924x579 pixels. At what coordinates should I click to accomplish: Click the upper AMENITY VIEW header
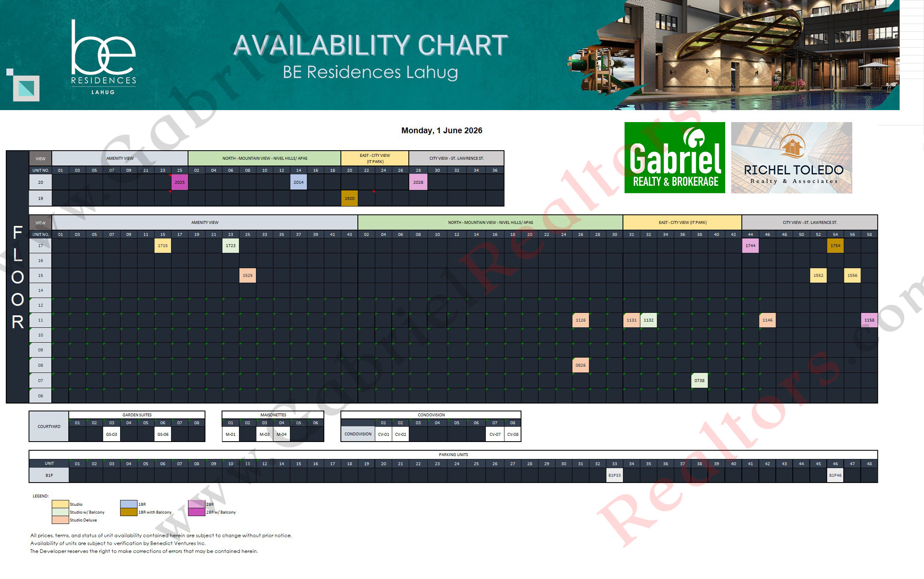(120, 158)
